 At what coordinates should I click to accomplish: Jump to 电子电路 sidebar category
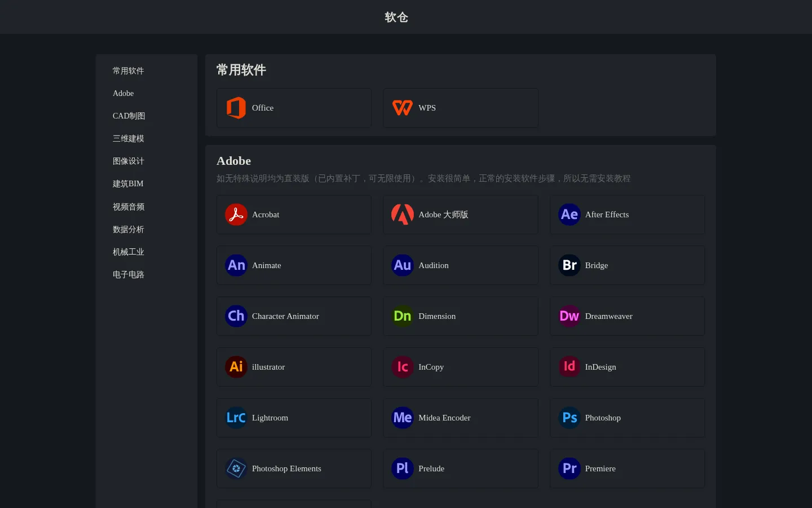[129, 274]
